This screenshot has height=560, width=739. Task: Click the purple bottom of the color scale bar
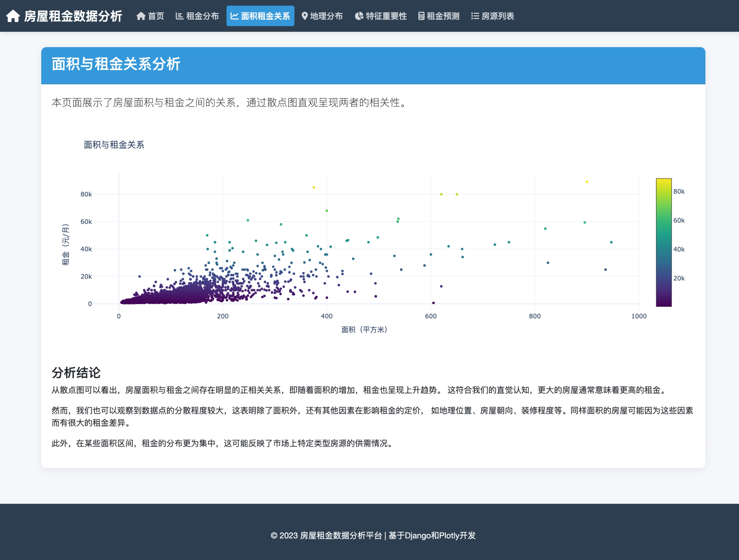(663, 303)
